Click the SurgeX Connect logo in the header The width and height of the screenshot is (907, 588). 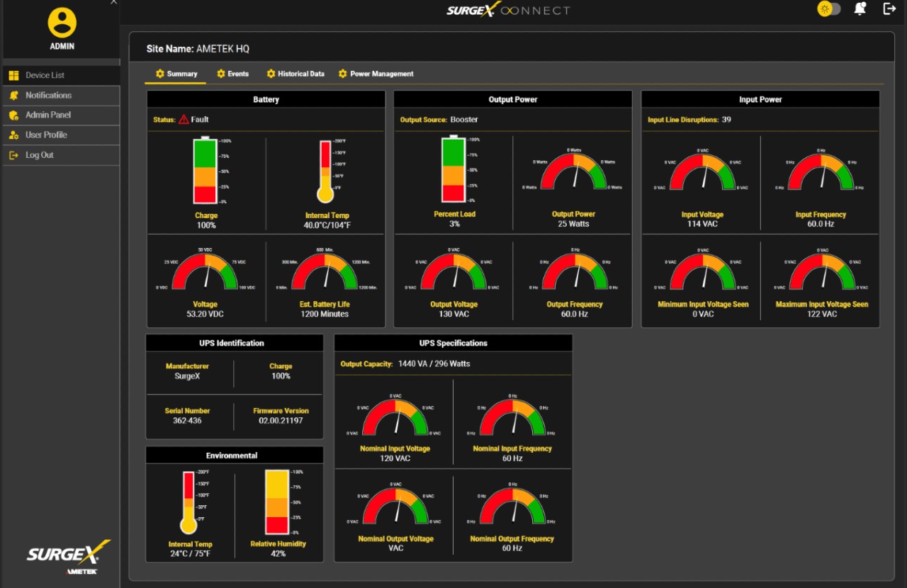507,10
